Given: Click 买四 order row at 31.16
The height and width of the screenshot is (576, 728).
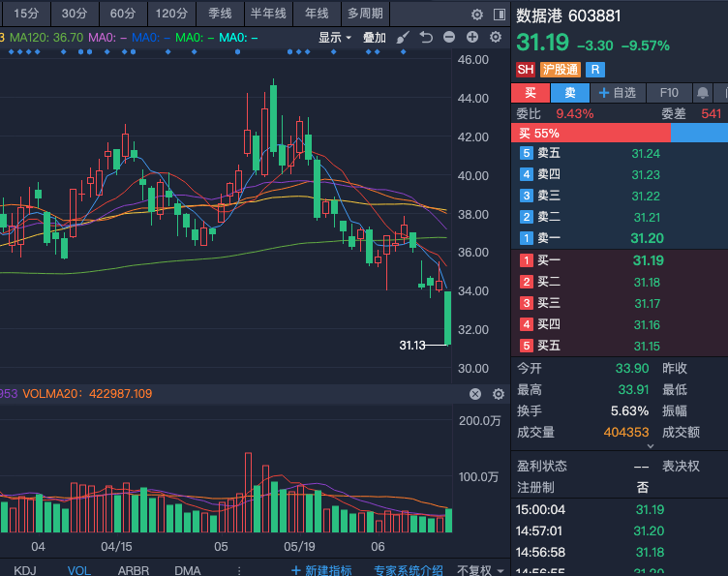Looking at the screenshot, I should 620,324.
